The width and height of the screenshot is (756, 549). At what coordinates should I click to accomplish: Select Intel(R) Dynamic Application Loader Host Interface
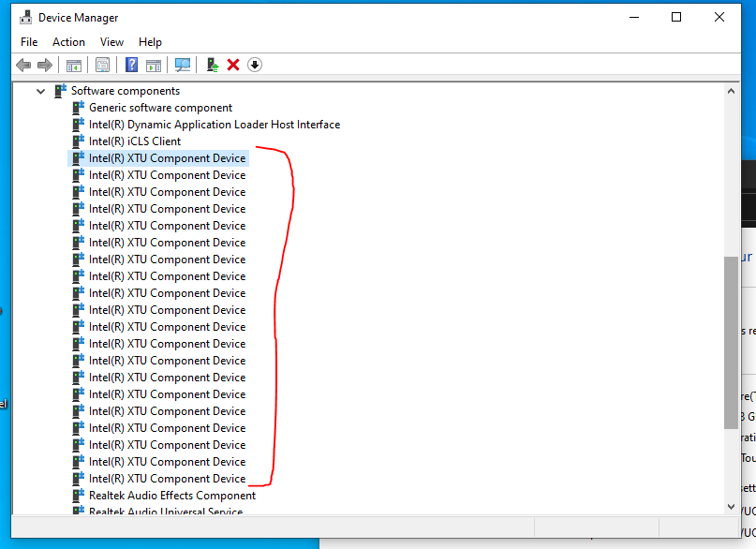tap(215, 125)
